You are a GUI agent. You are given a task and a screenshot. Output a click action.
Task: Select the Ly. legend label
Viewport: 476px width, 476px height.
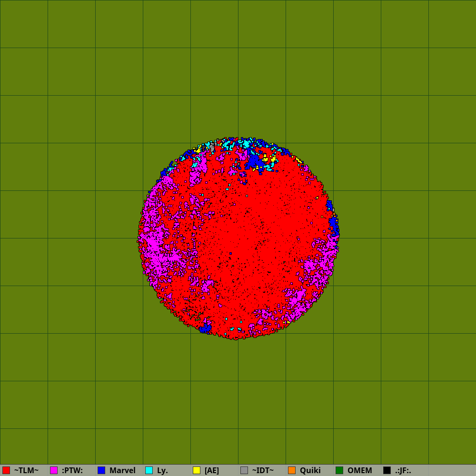162,471
